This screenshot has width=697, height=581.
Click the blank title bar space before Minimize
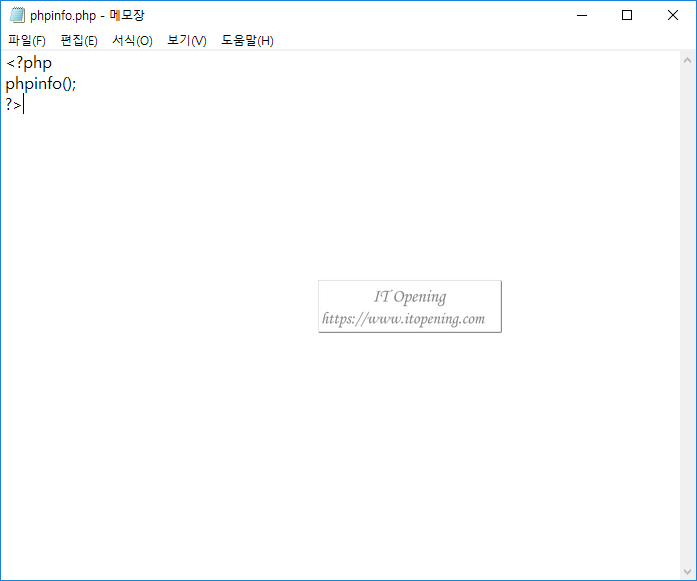pyautogui.click(x=400, y=15)
